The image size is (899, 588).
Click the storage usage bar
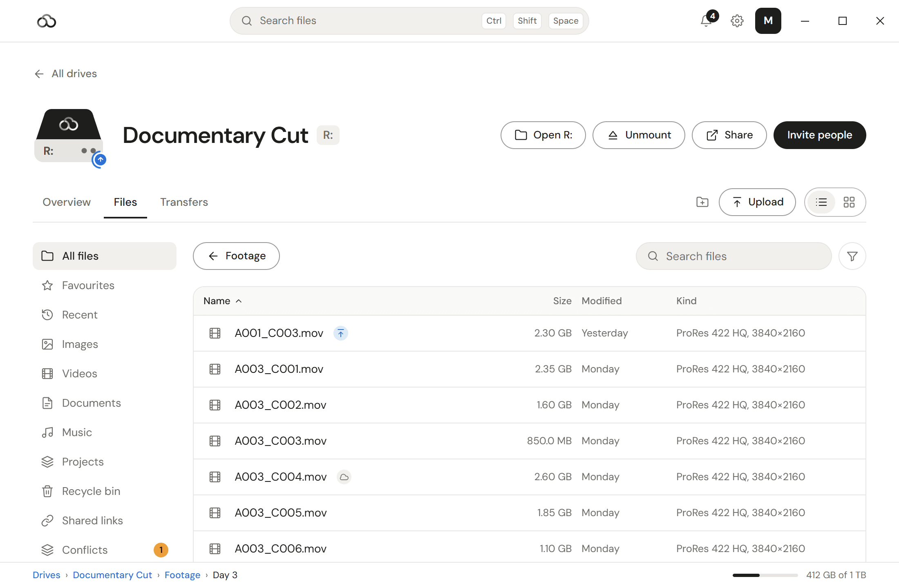(x=765, y=575)
